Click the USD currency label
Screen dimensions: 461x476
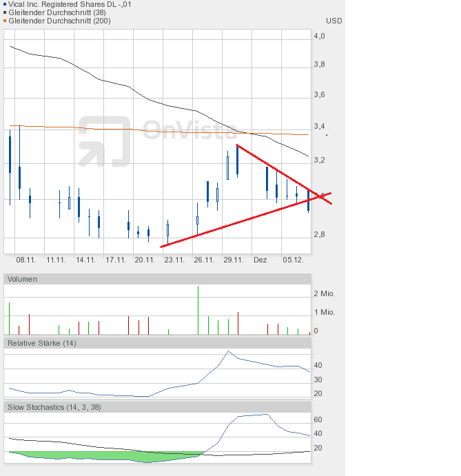click(334, 21)
